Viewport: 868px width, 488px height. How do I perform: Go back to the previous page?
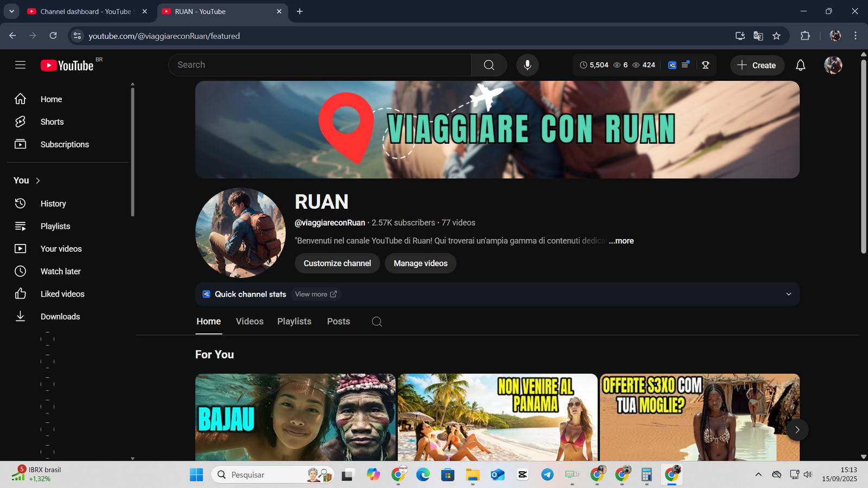tap(12, 36)
